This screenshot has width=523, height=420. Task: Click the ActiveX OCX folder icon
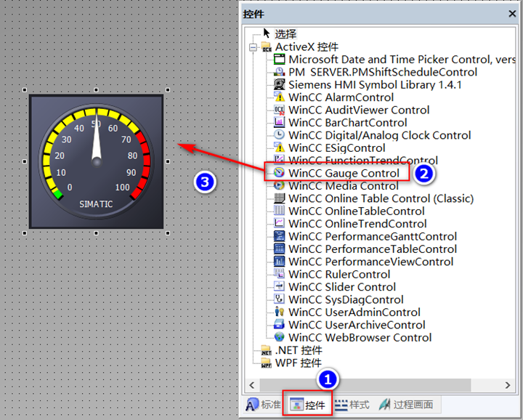266,47
